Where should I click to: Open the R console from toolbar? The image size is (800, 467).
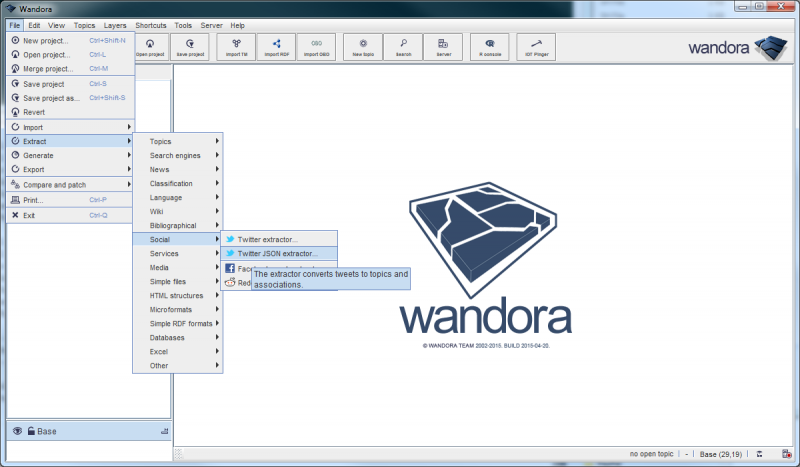point(489,46)
